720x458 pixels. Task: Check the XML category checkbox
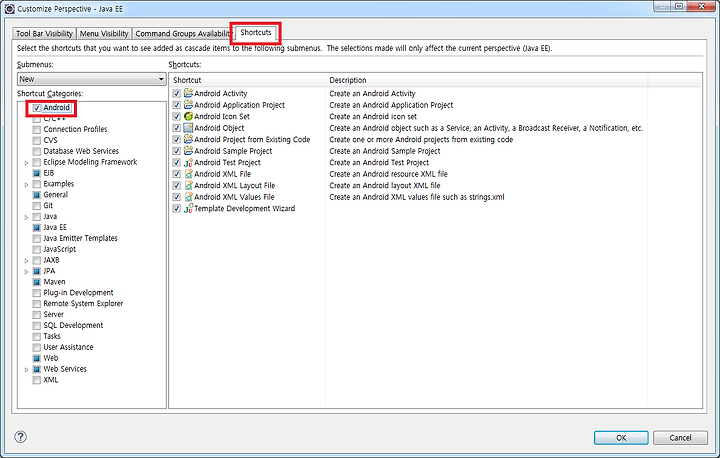37,380
